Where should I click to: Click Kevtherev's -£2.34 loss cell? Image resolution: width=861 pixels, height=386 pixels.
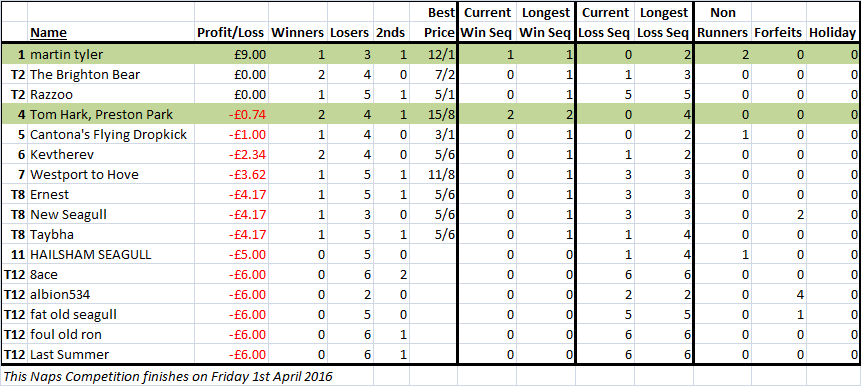(x=232, y=154)
